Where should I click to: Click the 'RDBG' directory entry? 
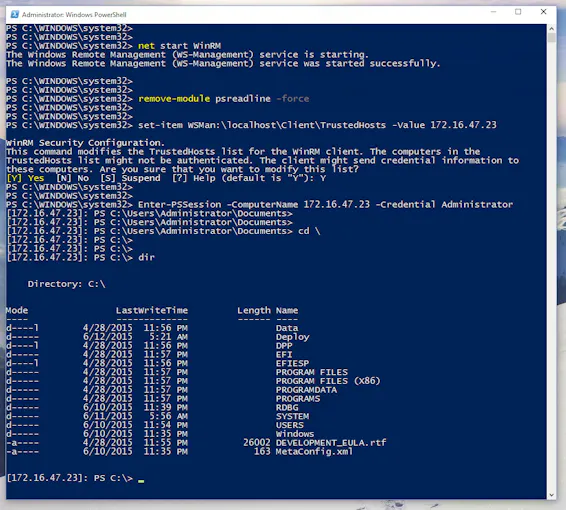[x=287, y=407]
